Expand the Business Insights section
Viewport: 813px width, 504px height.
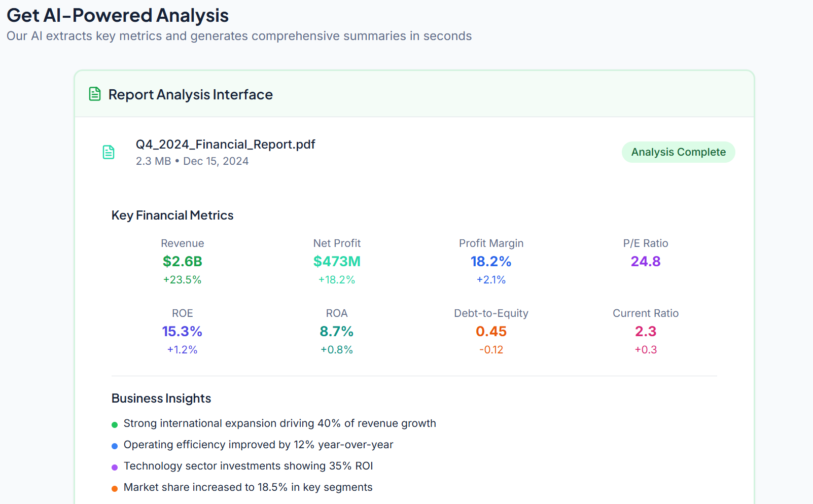[x=161, y=399]
